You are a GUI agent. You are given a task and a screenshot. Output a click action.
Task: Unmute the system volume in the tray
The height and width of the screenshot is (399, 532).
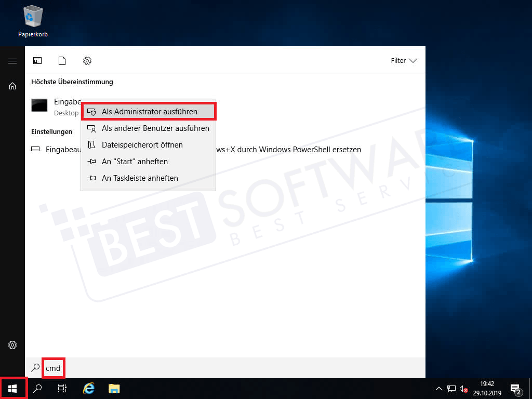463,388
